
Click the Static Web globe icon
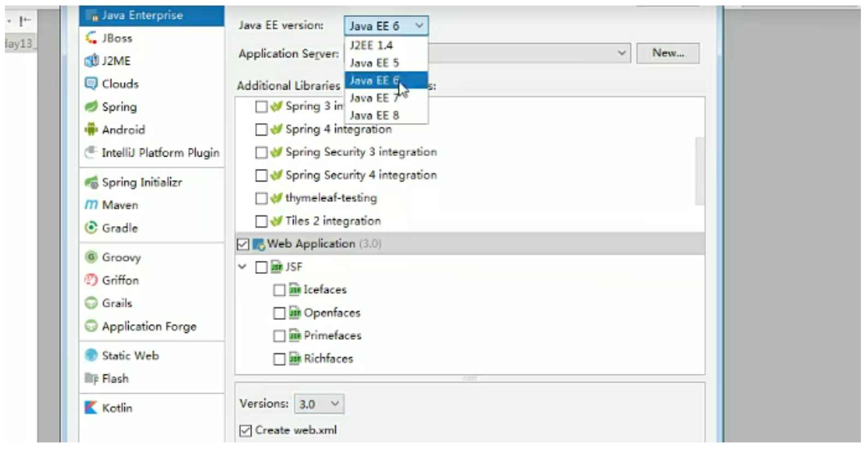91,355
